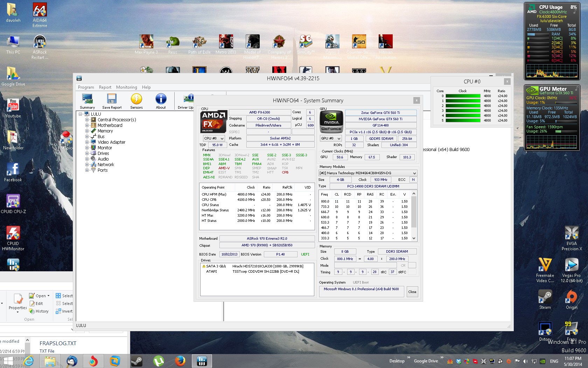
Task: Collapse the LULU root tree node
Action: [x=80, y=114]
